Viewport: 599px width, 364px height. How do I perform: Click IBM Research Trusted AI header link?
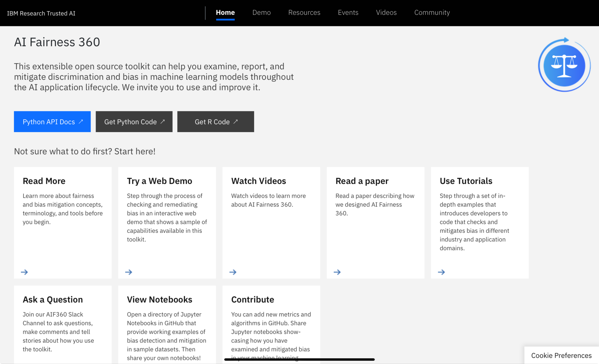(x=41, y=13)
